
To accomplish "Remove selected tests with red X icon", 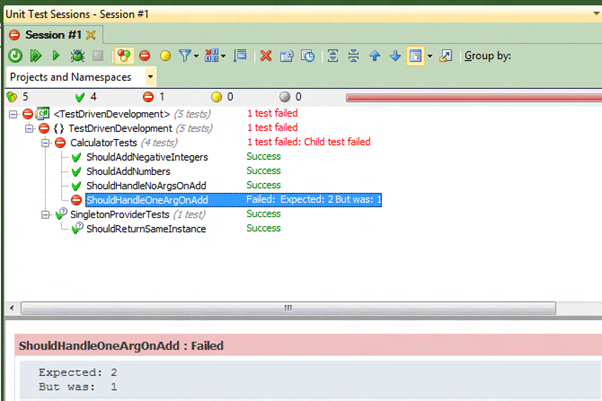I will (266, 56).
